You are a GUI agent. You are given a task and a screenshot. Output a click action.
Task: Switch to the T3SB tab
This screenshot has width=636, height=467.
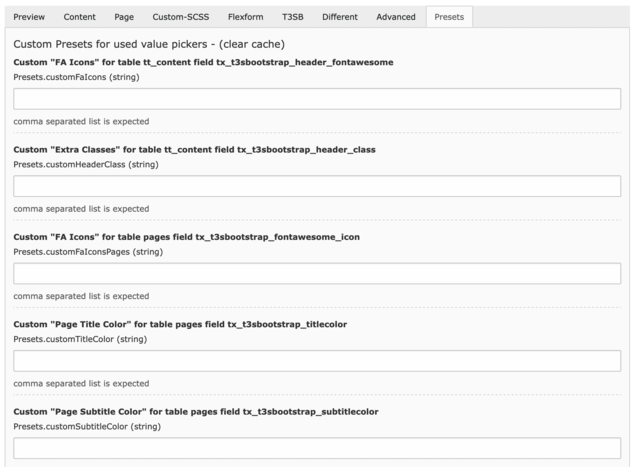point(294,17)
